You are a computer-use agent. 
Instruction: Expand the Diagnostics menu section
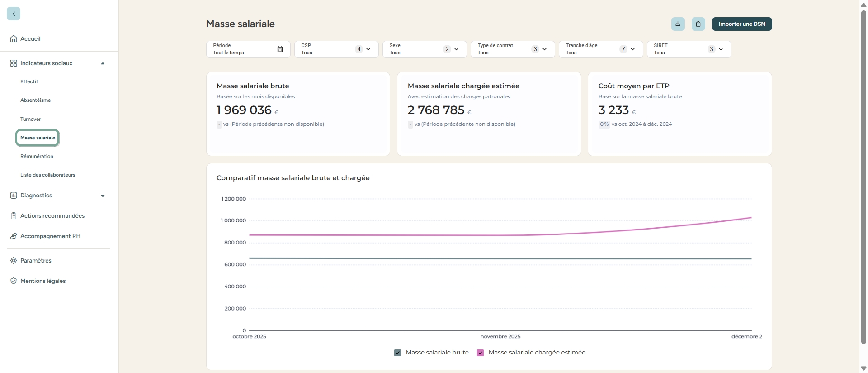point(103,196)
